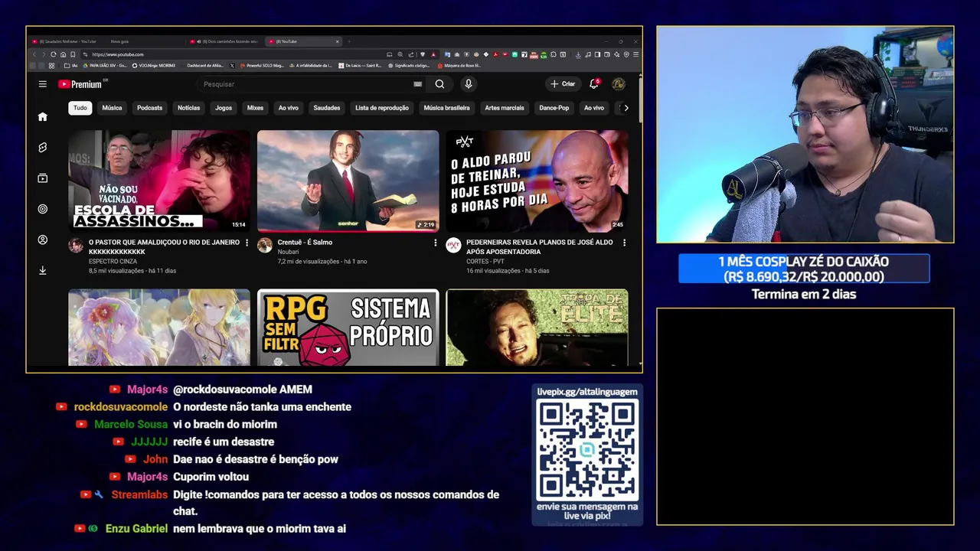Image resolution: width=980 pixels, height=551 pixels.
Task: Open the anime characters video thumbnail
Action: pos(159,328)
